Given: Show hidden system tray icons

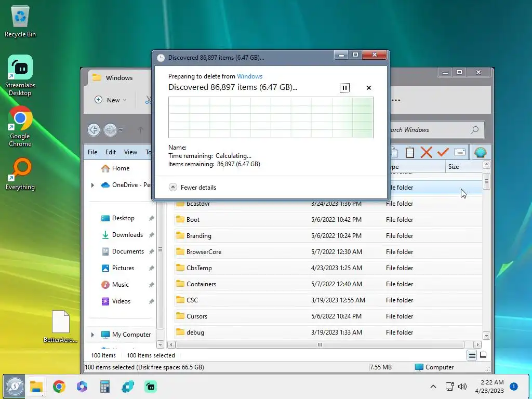Looking at the screenshot, I should (433, 387).
